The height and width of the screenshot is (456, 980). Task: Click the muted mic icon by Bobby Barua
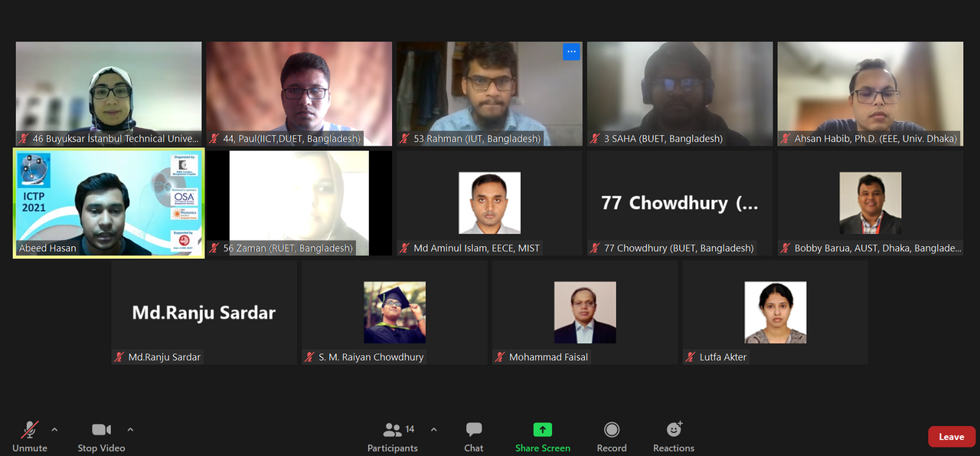click(786, 248)
